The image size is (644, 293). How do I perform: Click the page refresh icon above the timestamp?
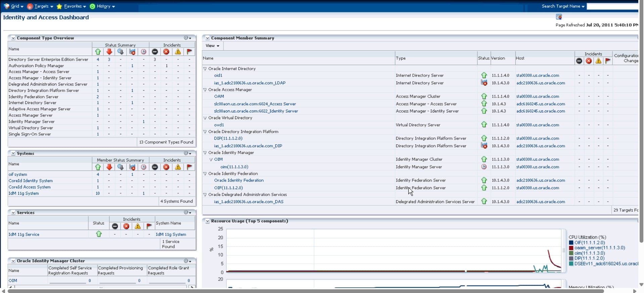(x=559, y=17)
